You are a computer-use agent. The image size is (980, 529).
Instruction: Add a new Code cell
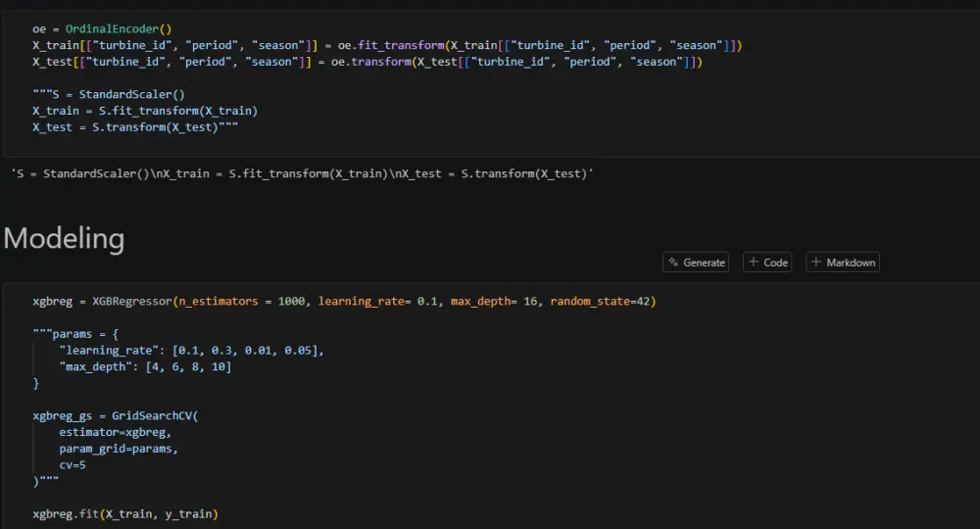[x=767, y=263]
